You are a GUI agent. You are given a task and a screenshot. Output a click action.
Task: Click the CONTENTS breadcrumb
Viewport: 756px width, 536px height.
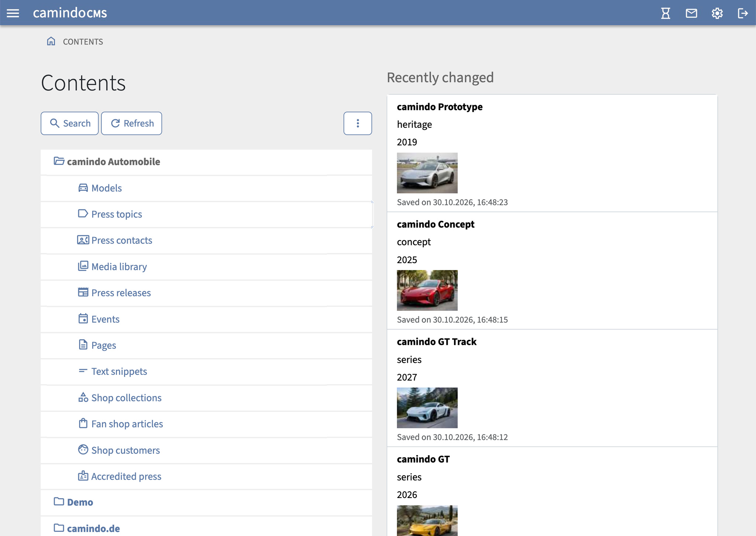[83, 42]
